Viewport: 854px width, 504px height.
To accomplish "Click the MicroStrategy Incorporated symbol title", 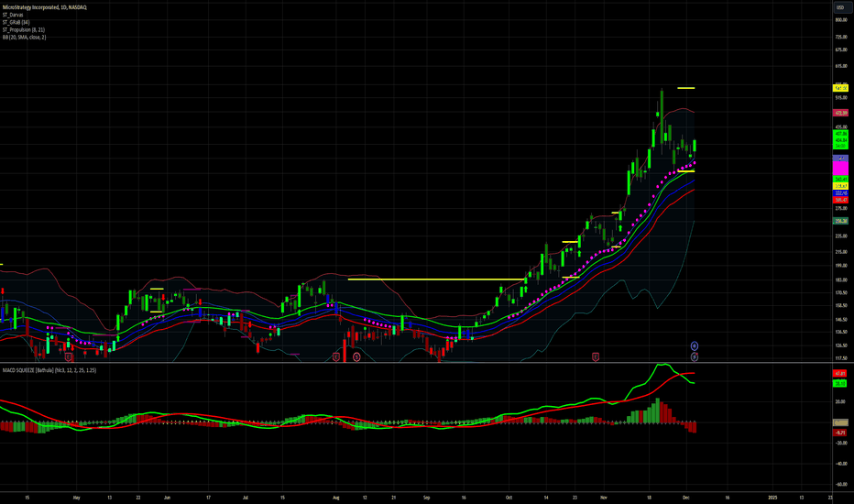I will coord(41,7).
